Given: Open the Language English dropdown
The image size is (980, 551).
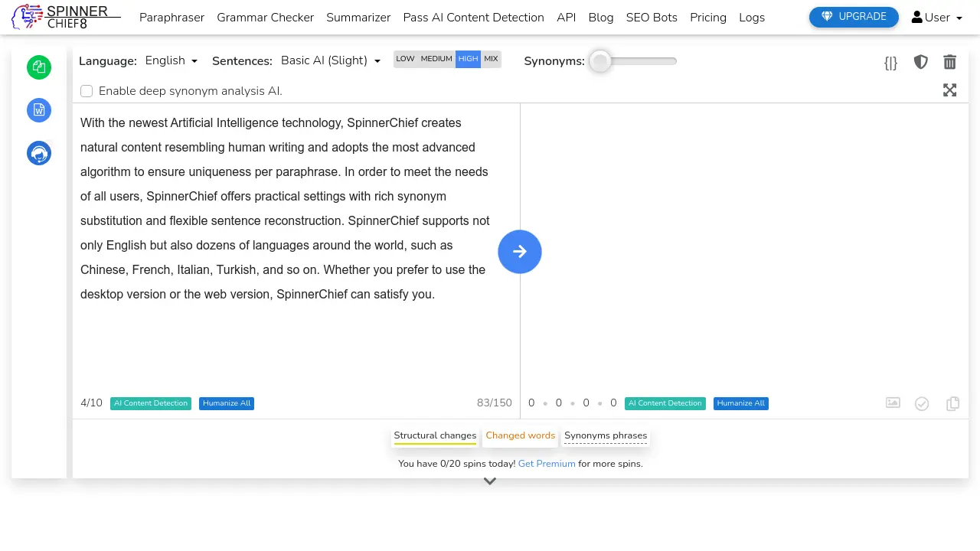Looking at the screenshot, I should pyautogui.click(x=171, y=60).
